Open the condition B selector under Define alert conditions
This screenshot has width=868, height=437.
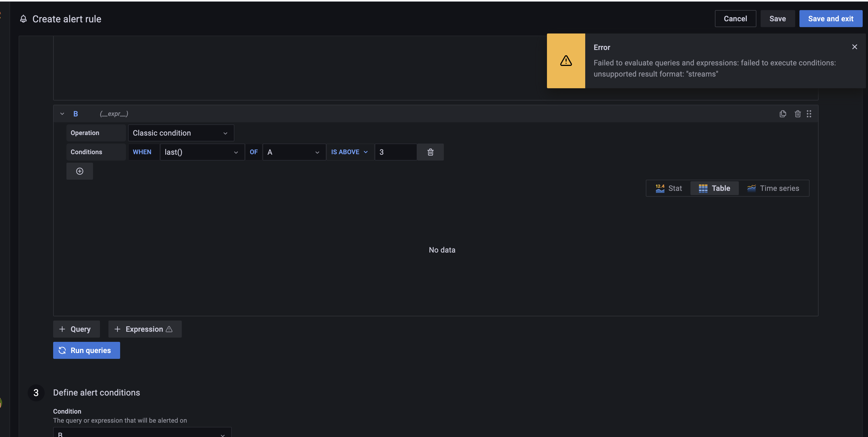(x=141, y=434)
